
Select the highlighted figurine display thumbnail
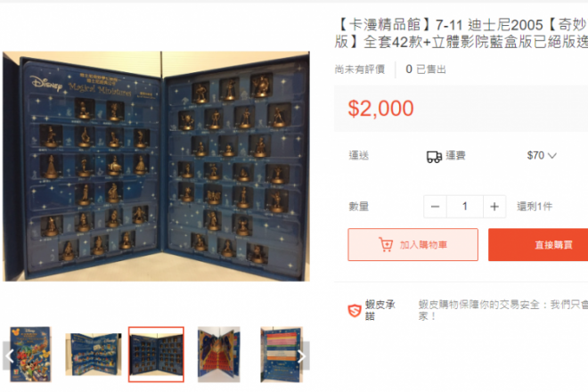point(156,355)
